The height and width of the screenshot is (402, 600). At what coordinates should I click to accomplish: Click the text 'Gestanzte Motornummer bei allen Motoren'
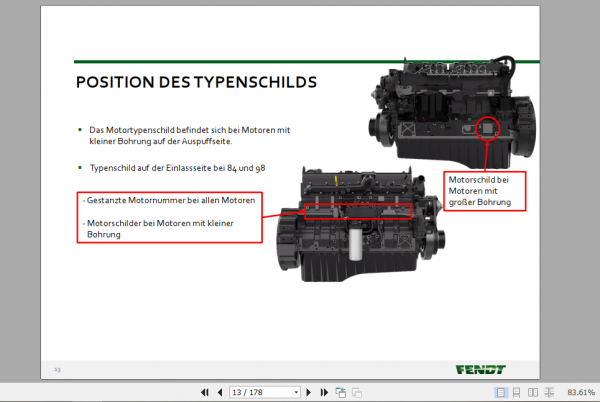pos(171,200)
